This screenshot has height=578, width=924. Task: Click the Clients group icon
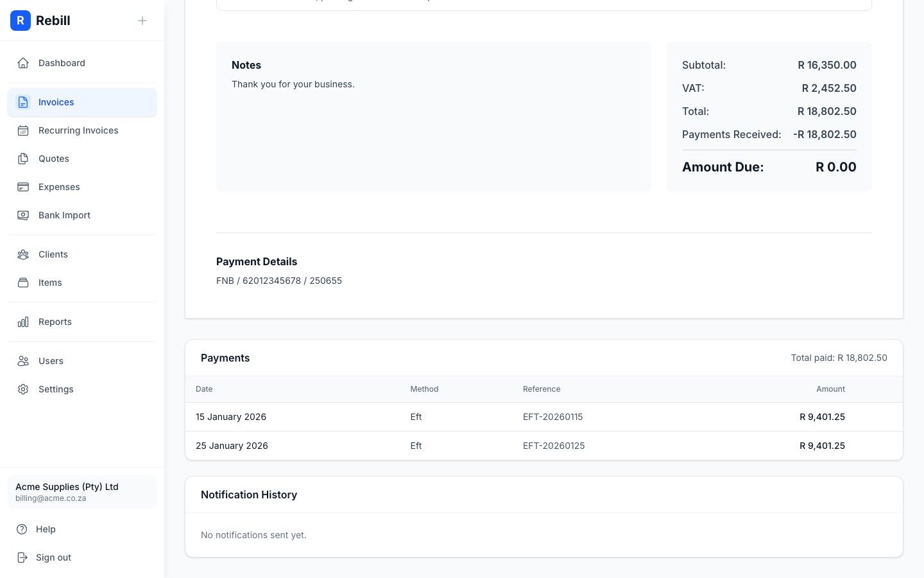[x=23, y=254]
